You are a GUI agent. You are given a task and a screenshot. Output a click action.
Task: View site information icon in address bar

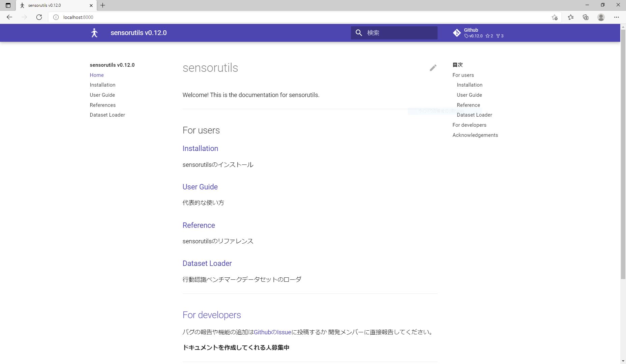(x=56, y=17)
